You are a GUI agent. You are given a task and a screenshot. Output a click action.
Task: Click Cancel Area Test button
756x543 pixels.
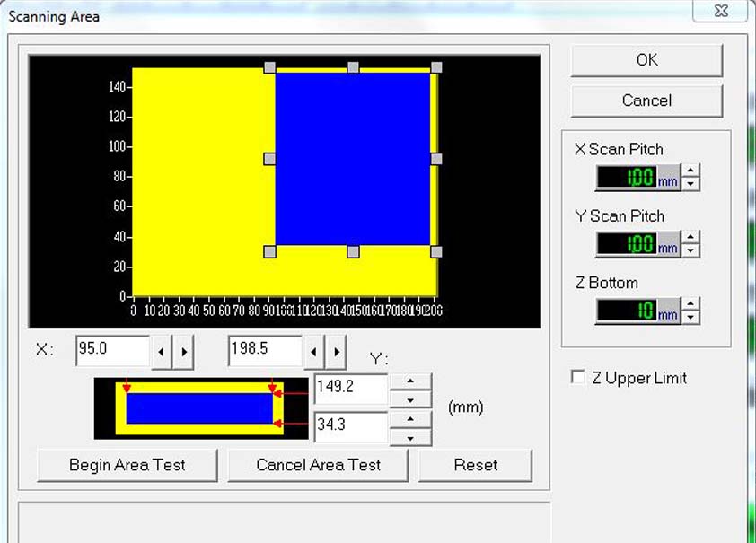click(318, 465)
